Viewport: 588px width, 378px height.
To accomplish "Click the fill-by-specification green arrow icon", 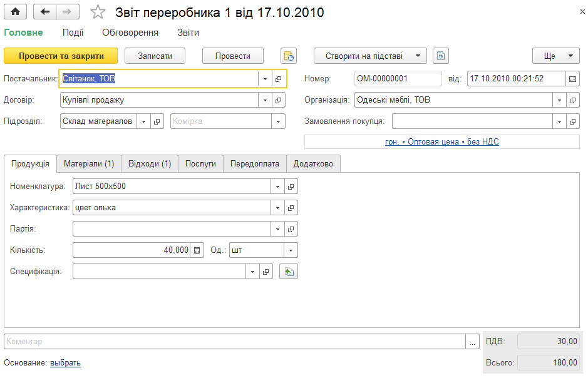I will [x=289, y=272].
